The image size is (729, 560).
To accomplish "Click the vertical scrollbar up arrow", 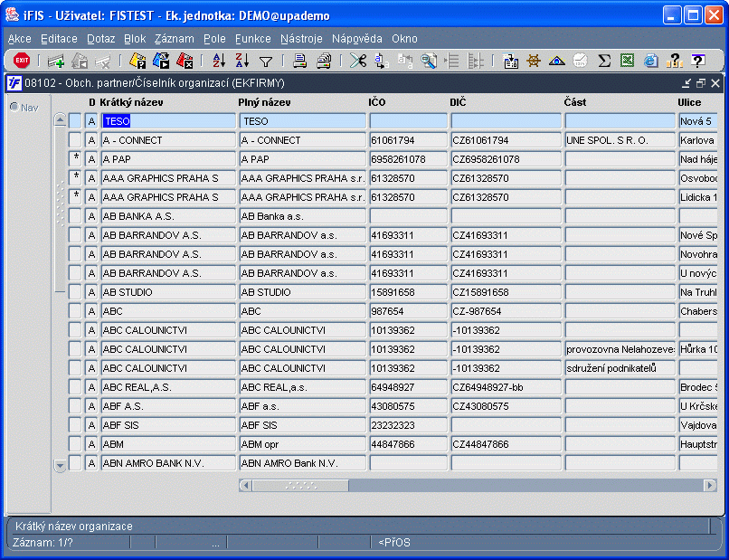I will [60, 120].
